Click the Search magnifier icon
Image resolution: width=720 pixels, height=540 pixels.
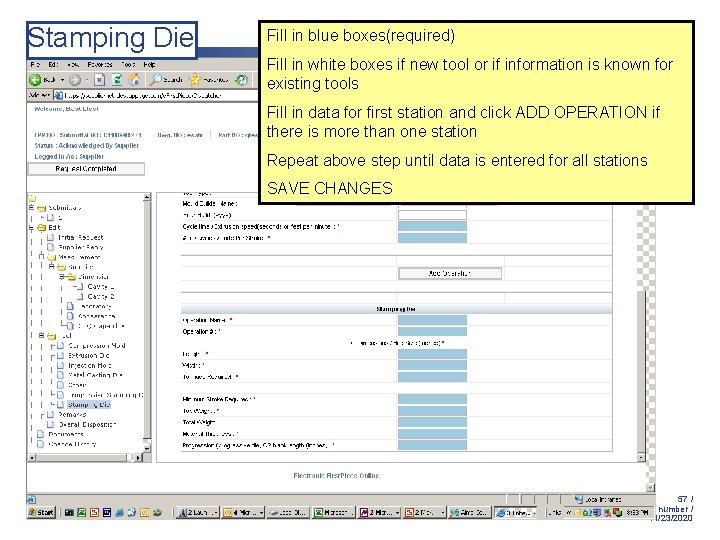point(156,80)
